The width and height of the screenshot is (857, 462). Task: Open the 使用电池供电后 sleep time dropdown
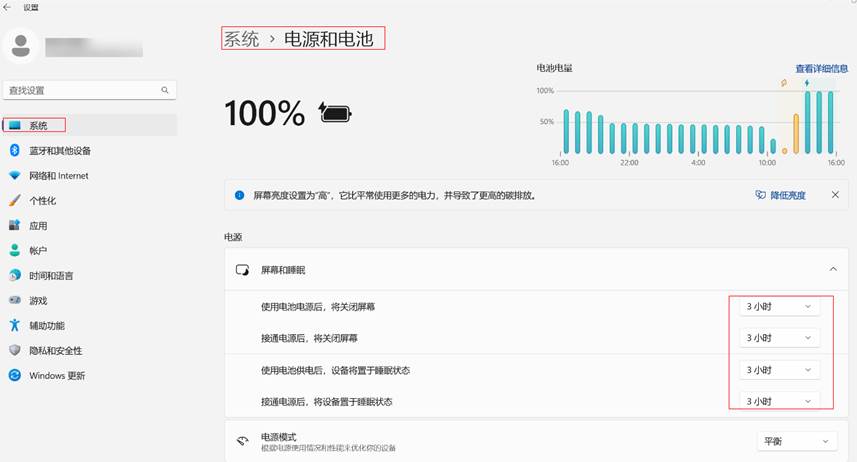click(779, 370)
